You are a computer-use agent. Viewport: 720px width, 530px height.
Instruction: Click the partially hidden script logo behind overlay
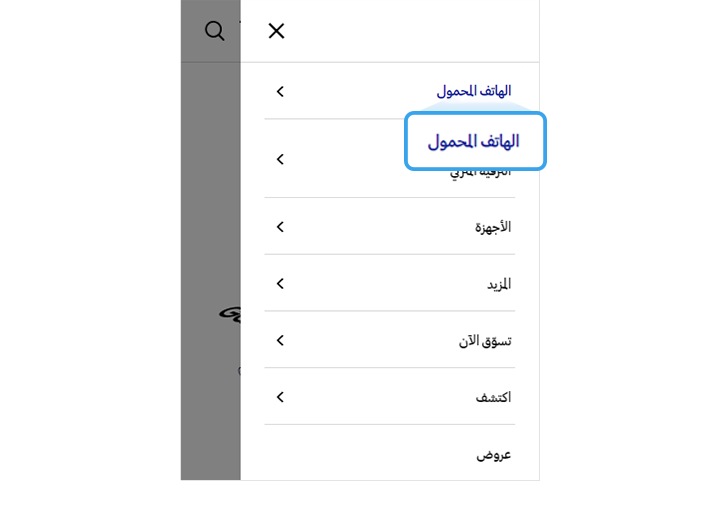230,315
